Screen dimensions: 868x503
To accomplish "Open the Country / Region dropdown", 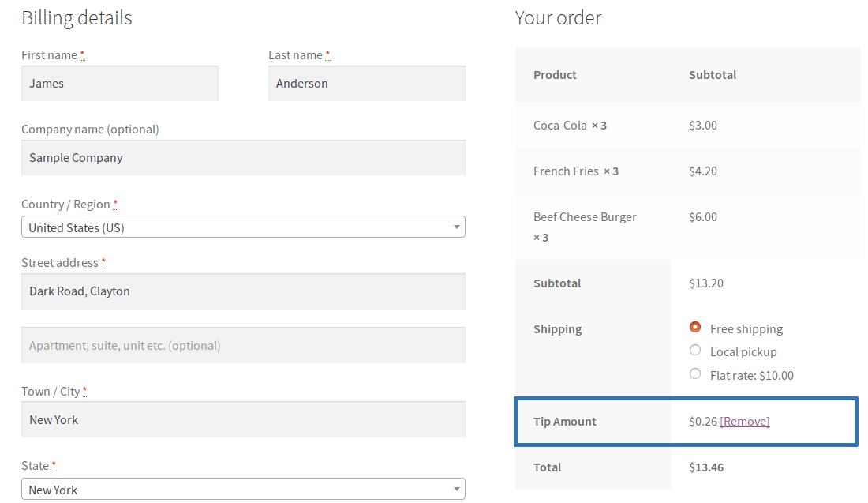I will (x=242, y=227).
